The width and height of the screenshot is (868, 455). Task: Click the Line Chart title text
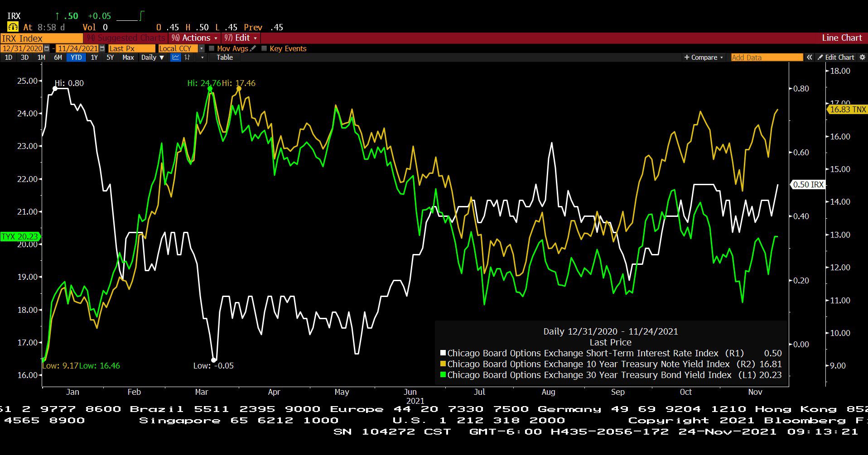point(842,38)
